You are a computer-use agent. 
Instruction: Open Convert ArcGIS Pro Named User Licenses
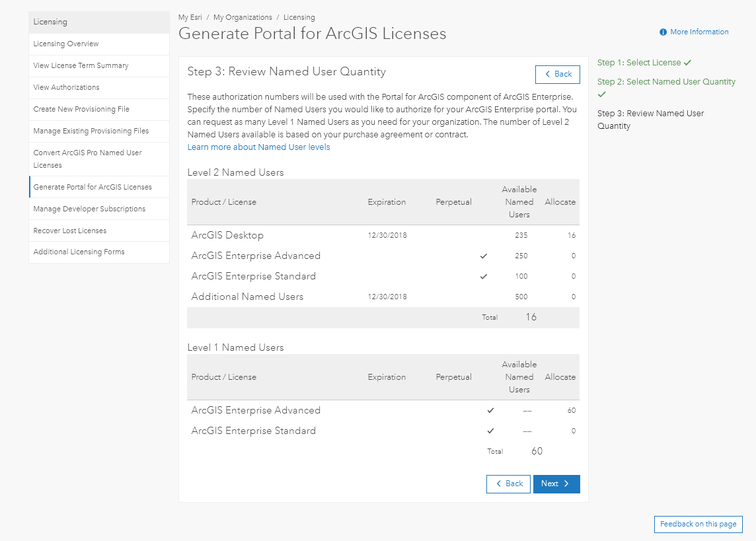click(x=88, y=159)
